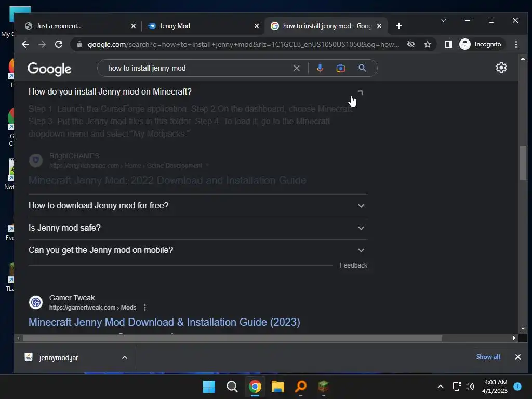Open the BrightCHAMPS Installation Guide link
The width and height of the screenshot is (532, 399).
167,180
